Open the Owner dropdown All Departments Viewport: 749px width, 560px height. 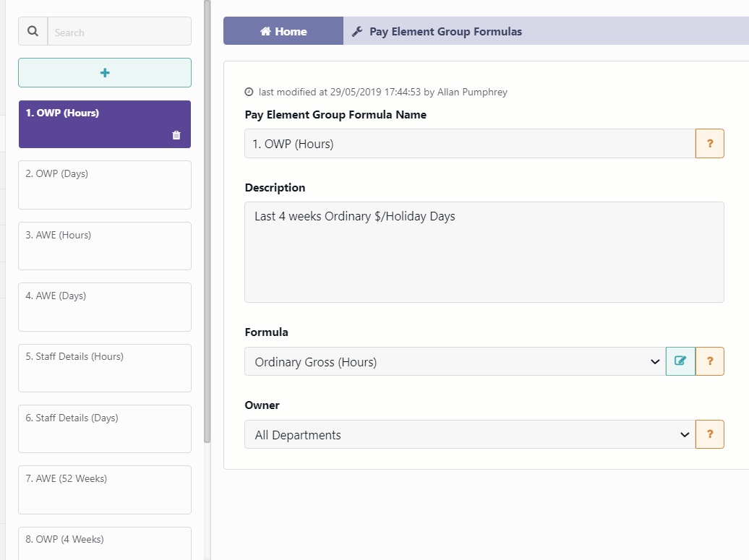[x=469, y=434]
